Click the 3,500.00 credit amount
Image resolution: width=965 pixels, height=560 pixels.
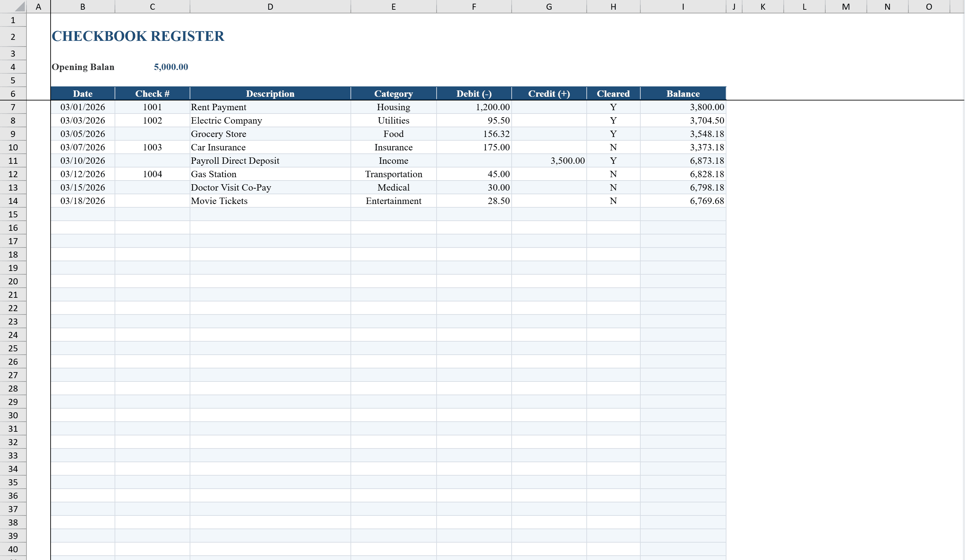point(568,160)
